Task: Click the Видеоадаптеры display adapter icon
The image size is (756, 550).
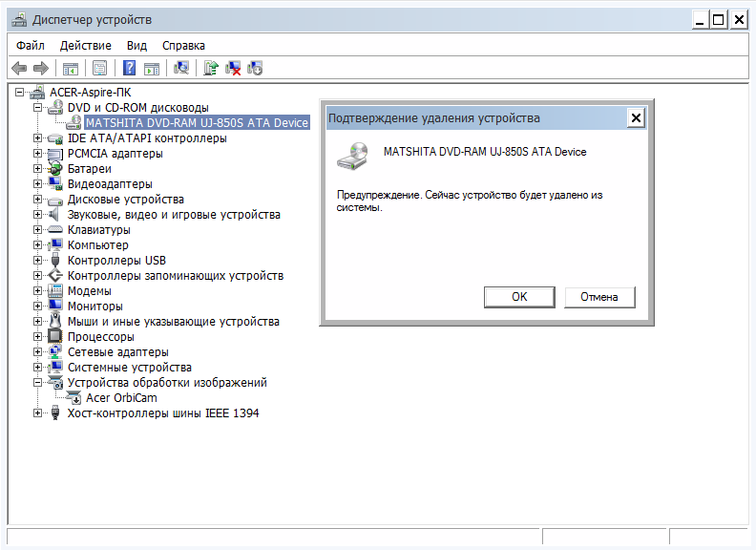Action: (x=55, y=184)
